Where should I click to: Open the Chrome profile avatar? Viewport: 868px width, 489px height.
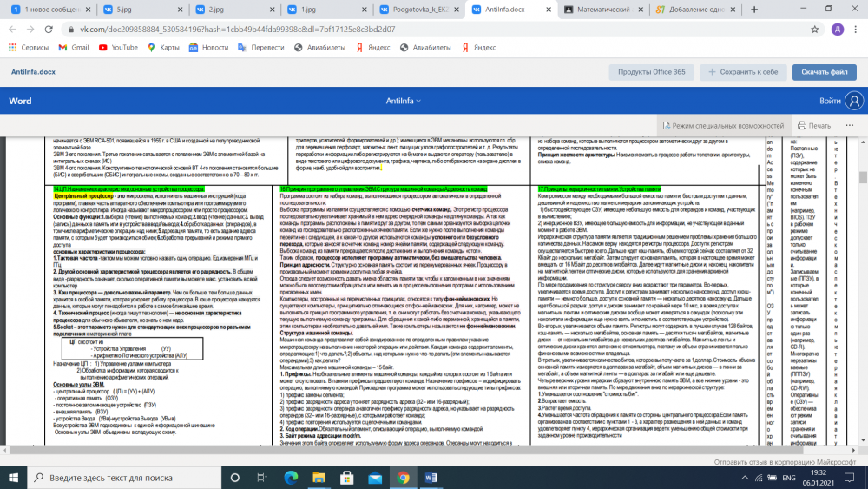[838, 30]
